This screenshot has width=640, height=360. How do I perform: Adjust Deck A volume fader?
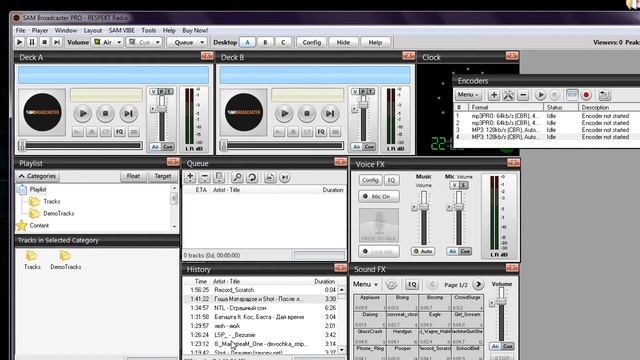tap(162, 109)
